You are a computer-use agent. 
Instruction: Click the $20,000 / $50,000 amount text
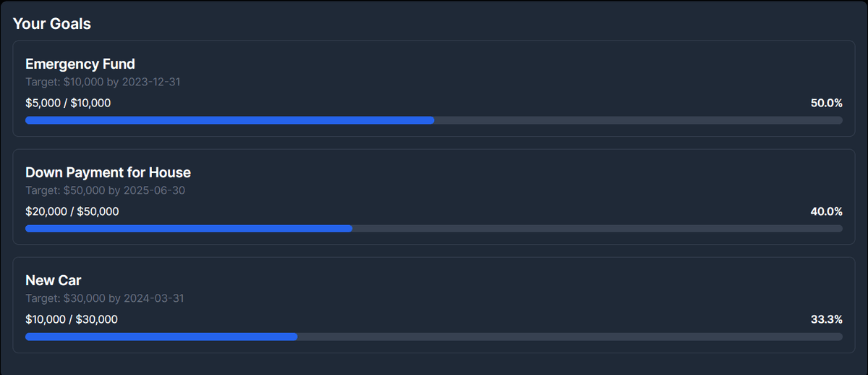[72, 211]
